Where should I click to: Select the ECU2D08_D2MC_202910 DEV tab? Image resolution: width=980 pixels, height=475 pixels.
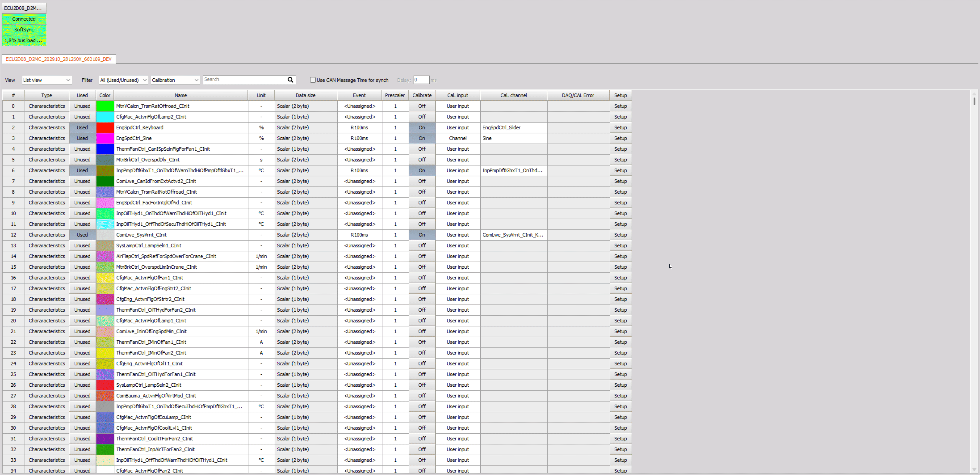pyautogui.click(x=59, y=59)
